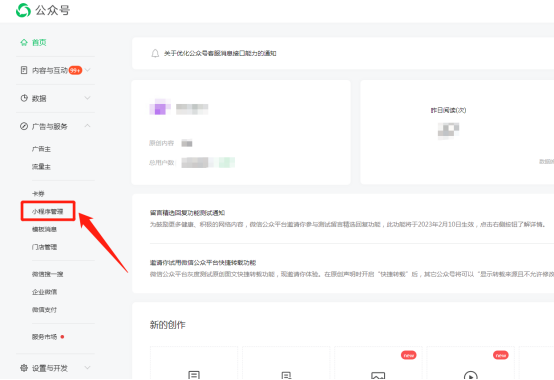554x380 pixels.
Task: Expand the 数据 menu chevron
Action: pyautogui.click(x=88, y=98)
